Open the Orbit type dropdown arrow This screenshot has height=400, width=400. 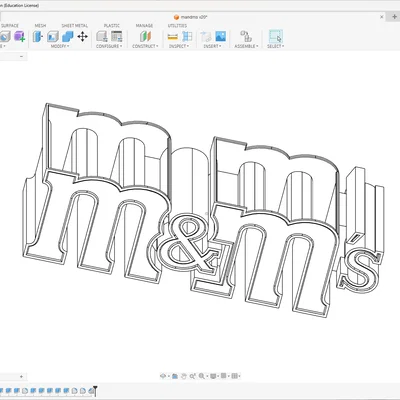(x=168, y=376)
